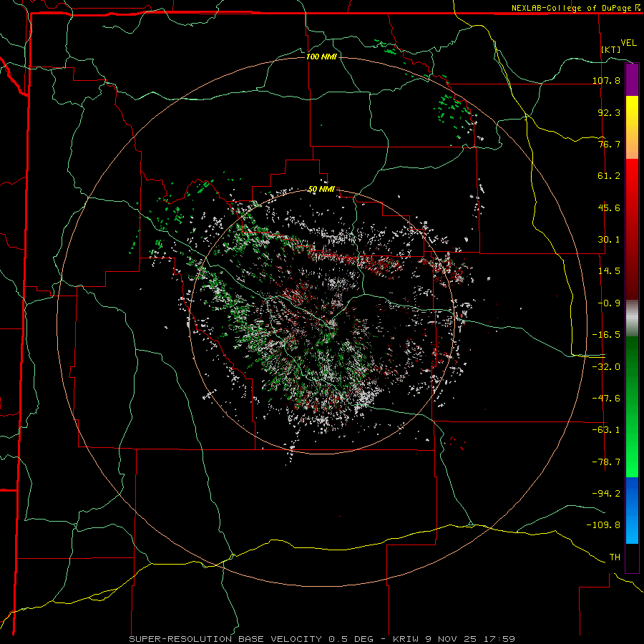The image size is (644, 644).
Task: Select the gray near-zero segment of color bar
Action: pos(632,318)
